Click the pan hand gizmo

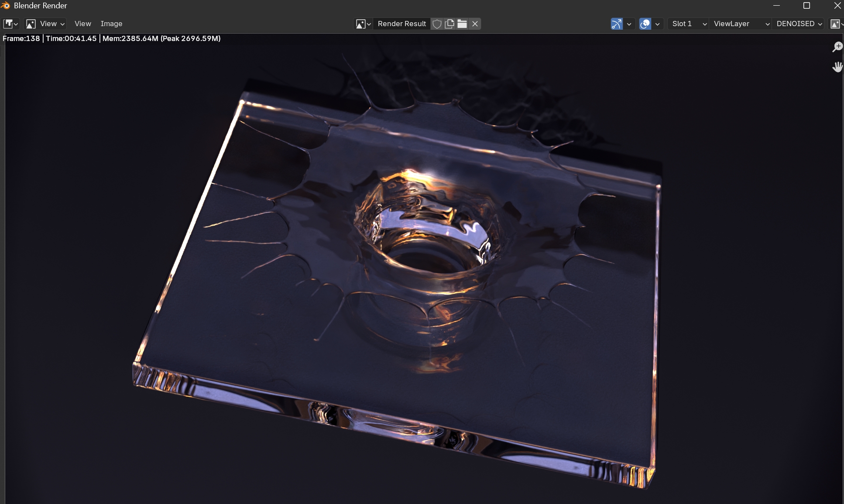click(x=837, y=67)
